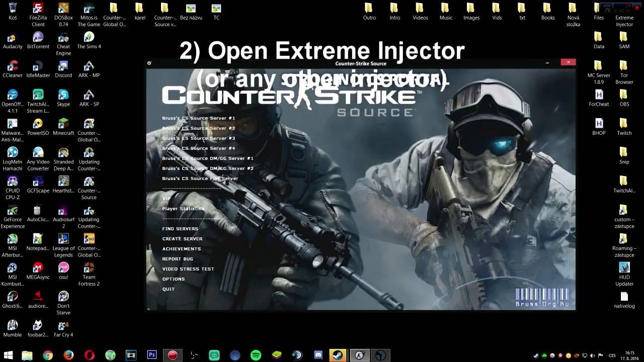Join Bruss's CS Source FUN Server
Viewport: 644px width, 362px height.
click(200, 178)
